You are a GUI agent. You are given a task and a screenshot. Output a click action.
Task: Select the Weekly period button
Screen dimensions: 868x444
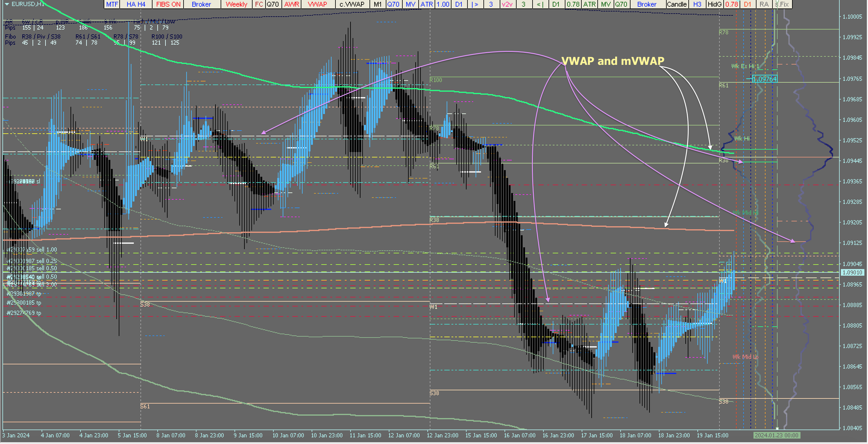point(236,4)
